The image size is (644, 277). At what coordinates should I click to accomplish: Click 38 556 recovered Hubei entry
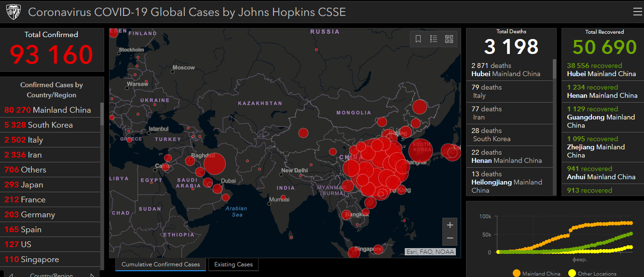[x=603, y=70]
